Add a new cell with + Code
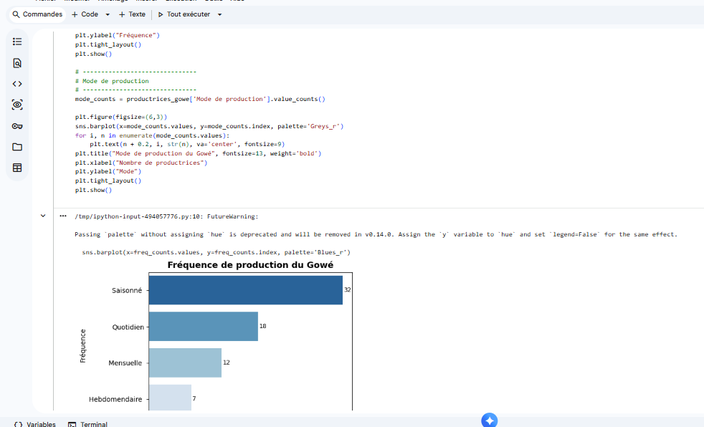 point(85,15)
